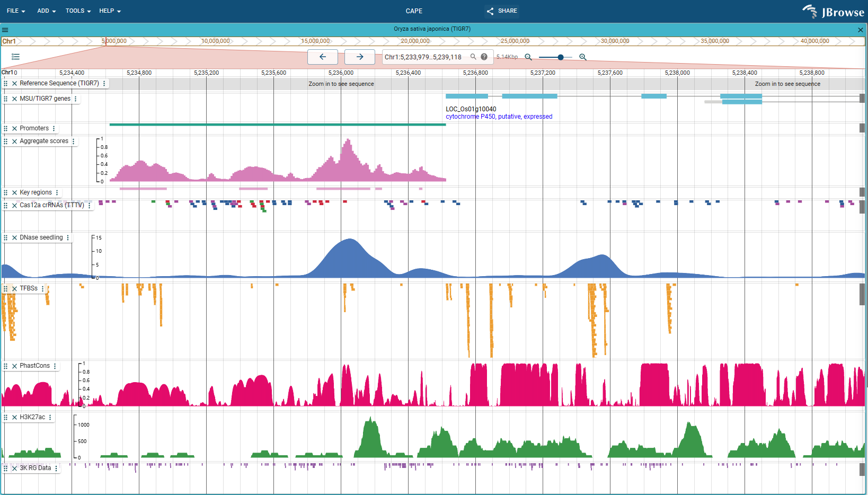Image resolution: width=868 pixels, height=495 pixels.
Task: Click the CAPE session title
Action: click(414, 11)
